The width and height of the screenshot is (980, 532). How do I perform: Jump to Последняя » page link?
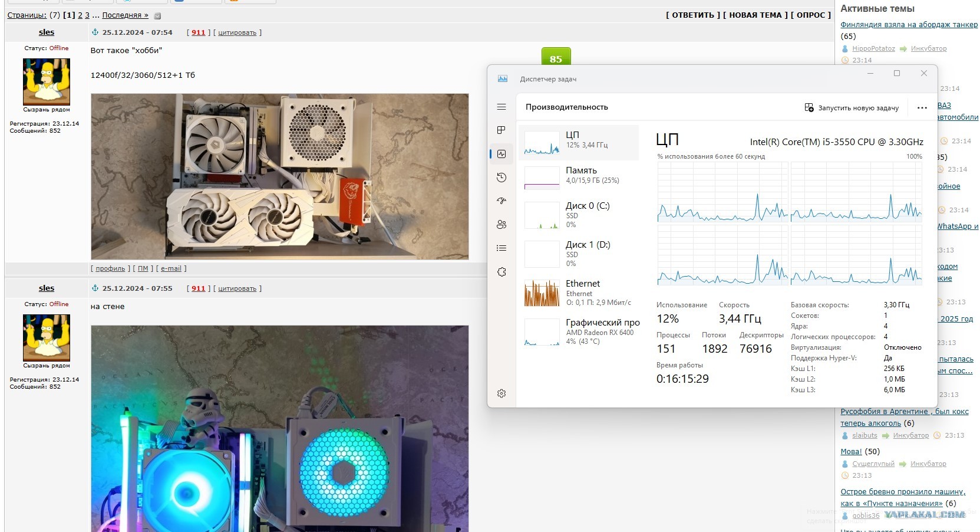(x=125, y=15)
